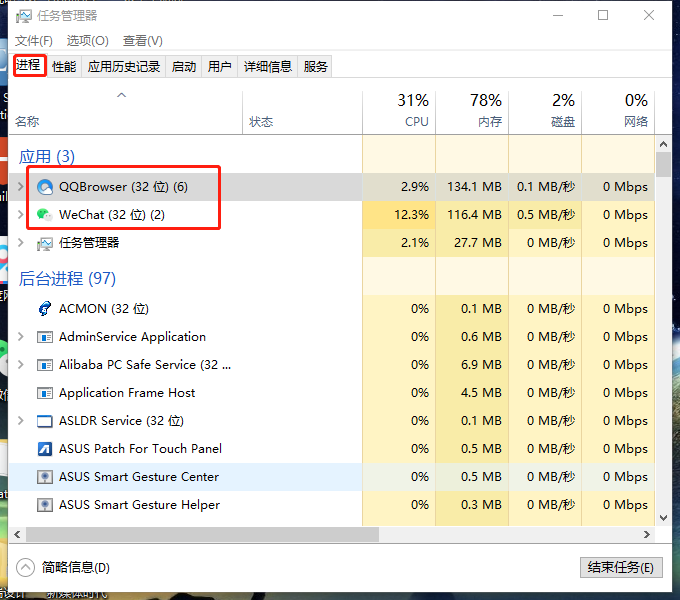Sort by the 名称 column header
This screenshot has height=600, width=680.
[x=125, y=113]
